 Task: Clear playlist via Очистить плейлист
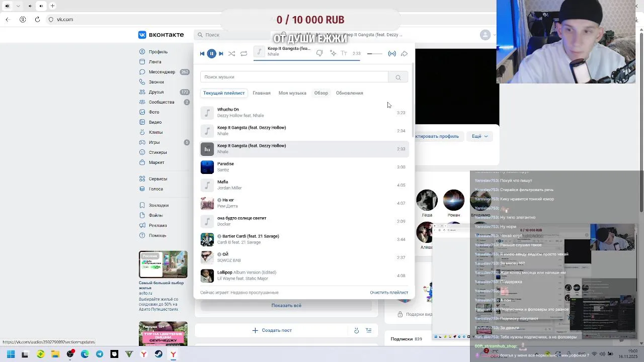point(389,293)
